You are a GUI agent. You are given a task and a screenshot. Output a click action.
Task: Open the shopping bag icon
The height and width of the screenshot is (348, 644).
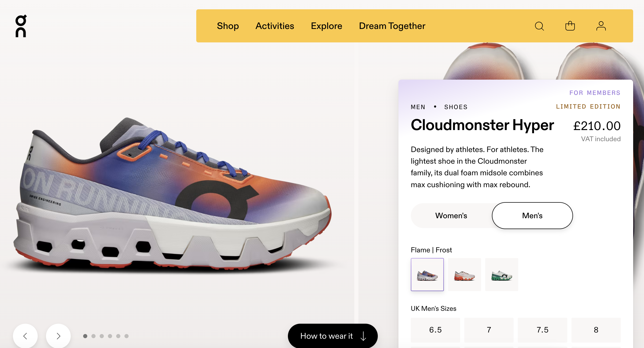(x=570, y=26)
